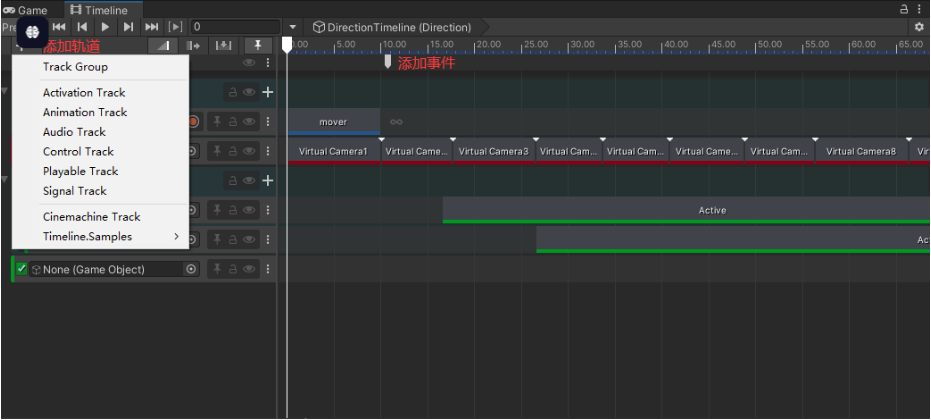Advance to the next frame
Viewport: 931px width, 420px height.
128,27
